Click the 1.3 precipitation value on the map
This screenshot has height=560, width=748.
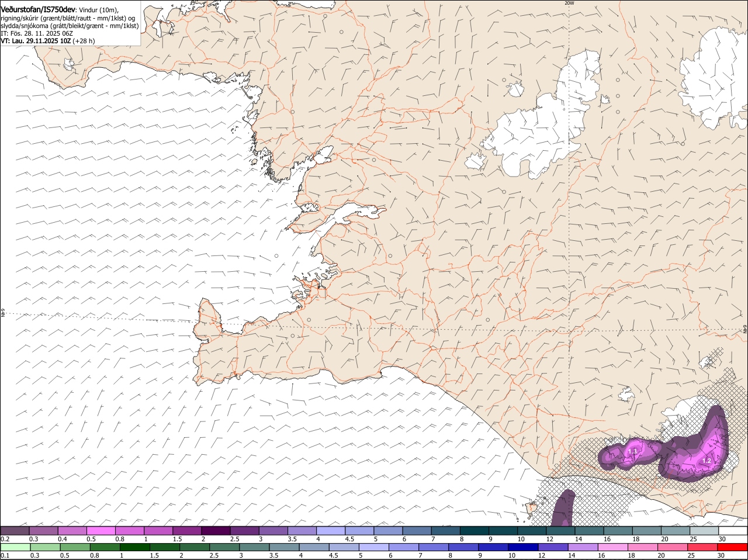point(632,452)
